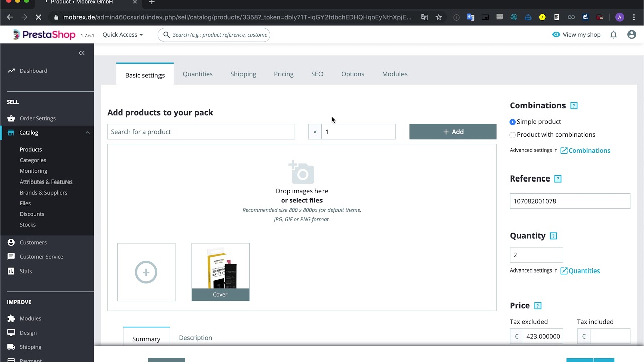Stop loading the page
The width and height of the screenshot is (644, 362).
pos(39,17)
